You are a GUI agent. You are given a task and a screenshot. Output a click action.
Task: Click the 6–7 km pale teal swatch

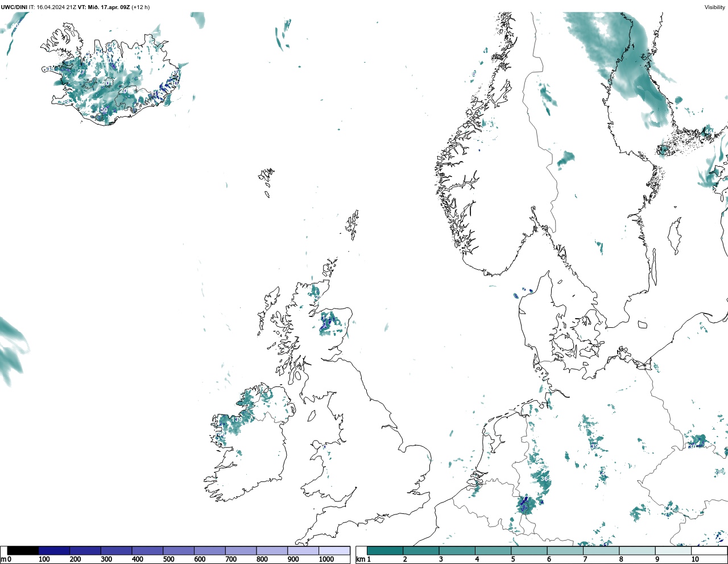pyautogui.click(x=565, y=551)
